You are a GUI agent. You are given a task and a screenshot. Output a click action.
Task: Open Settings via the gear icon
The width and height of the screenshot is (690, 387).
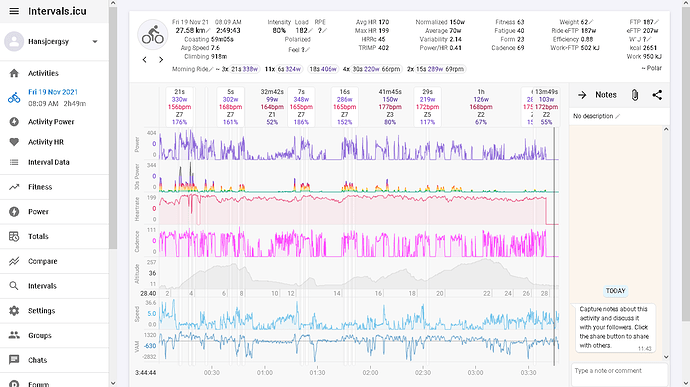[x=14, y=310]
